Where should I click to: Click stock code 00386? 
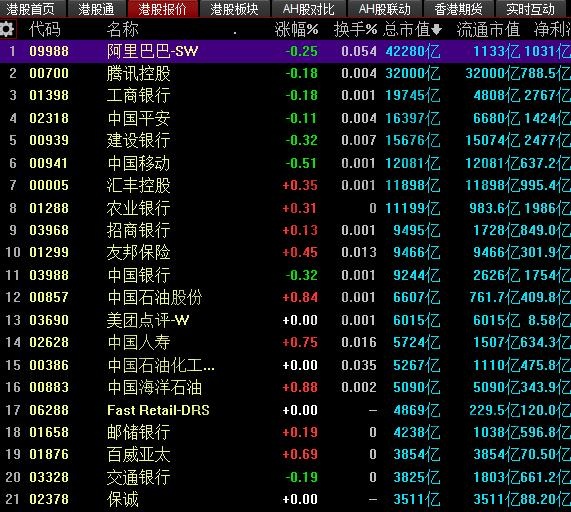(49, 365)
